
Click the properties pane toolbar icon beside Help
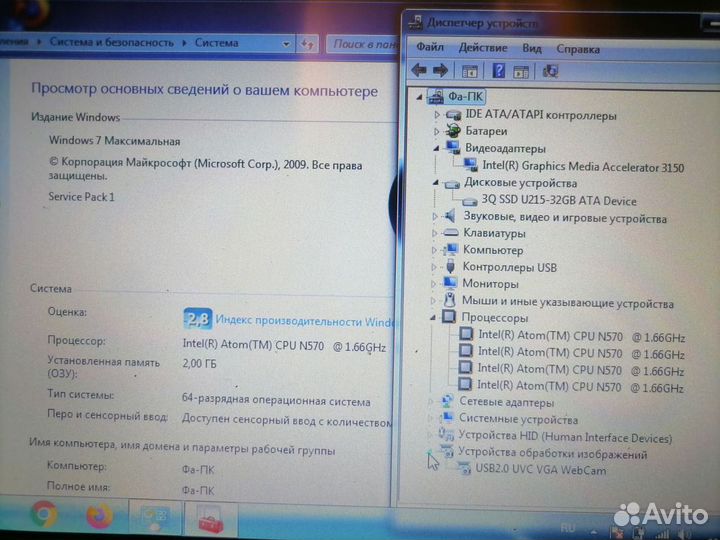click(521, 71)
